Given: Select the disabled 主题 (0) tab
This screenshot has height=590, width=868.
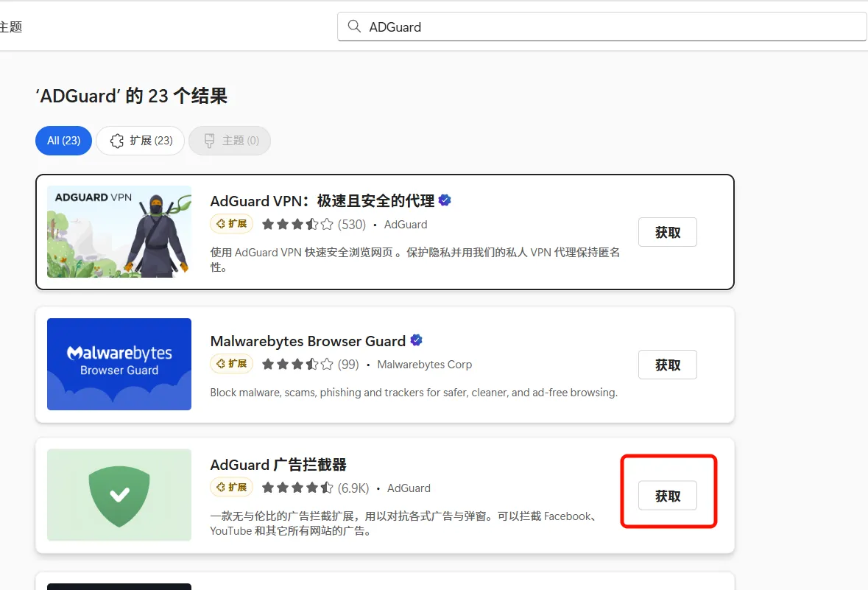Looking at the screenshot, I should (x=230, y=141).
